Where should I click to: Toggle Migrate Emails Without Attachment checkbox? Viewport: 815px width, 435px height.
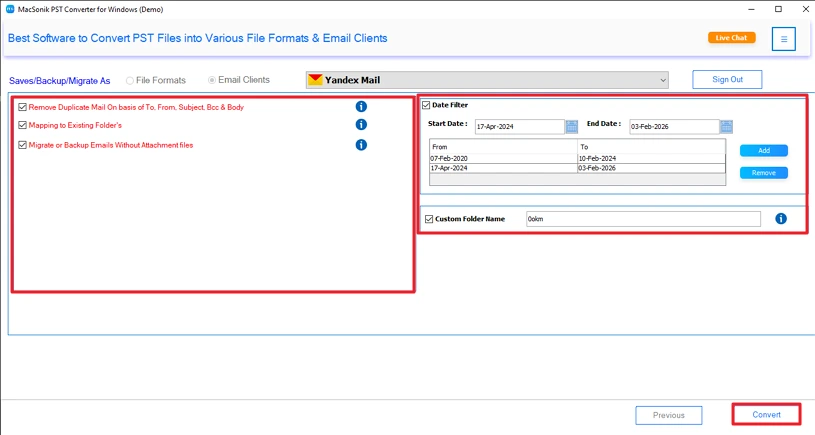[x=22, y=145]
